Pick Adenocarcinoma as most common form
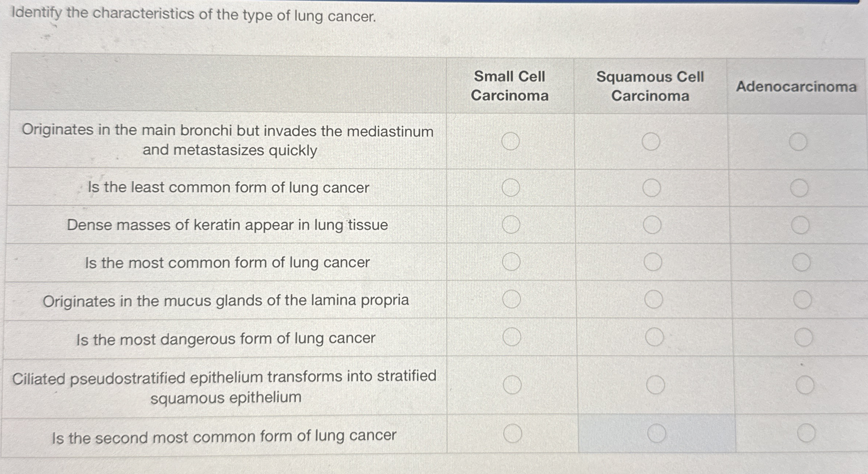The image size is (868, 474). click(801, 262)
